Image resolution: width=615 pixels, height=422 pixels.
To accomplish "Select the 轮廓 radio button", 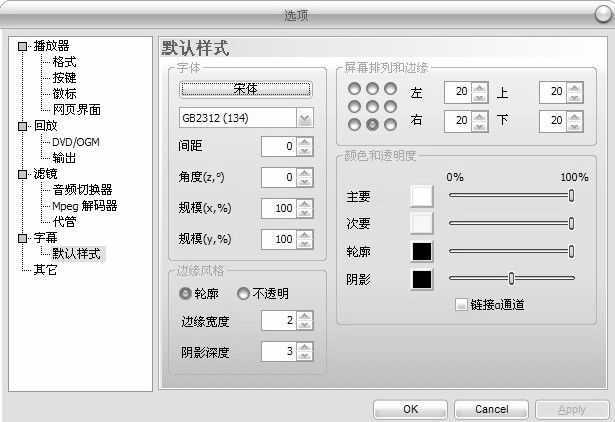I will click(x=185, y=294).
